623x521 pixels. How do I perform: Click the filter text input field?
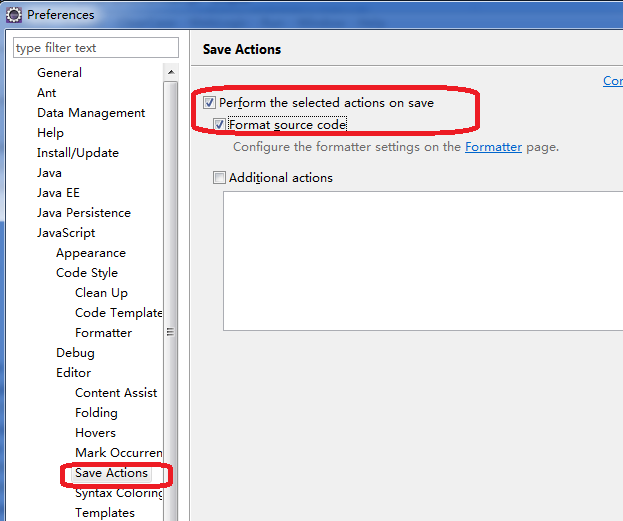tap(96, 48)
